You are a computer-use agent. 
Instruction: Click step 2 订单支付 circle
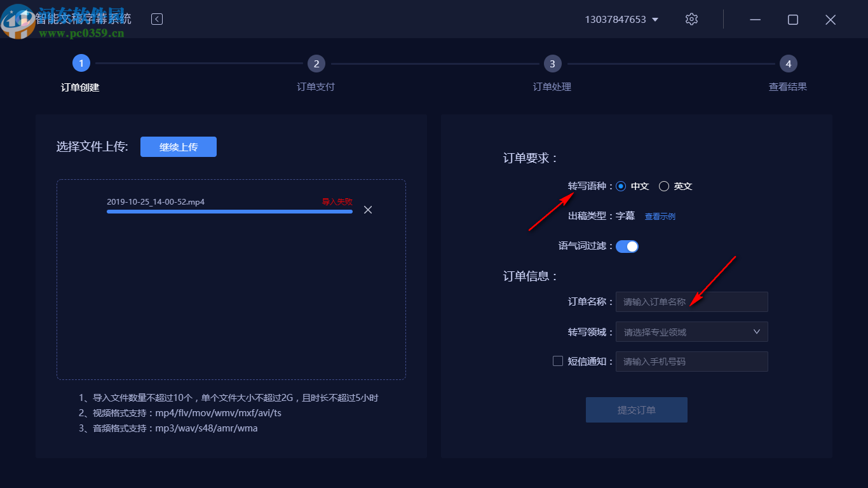tap(316, 63)
